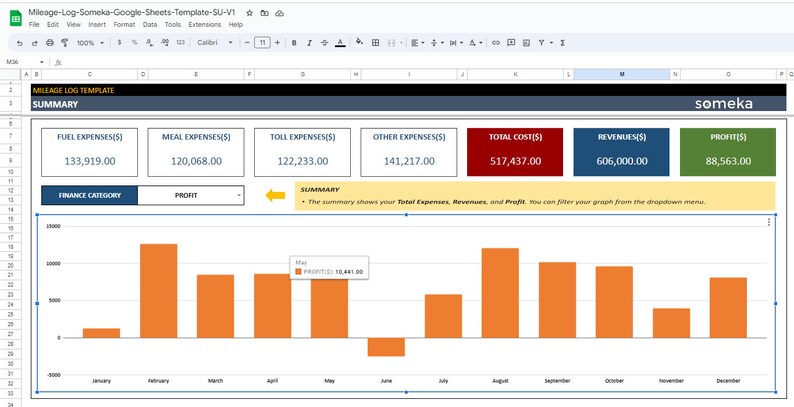This screenshot has width=794, height=407.
Task: Click the August profit bar
Action: pos(500,293)
